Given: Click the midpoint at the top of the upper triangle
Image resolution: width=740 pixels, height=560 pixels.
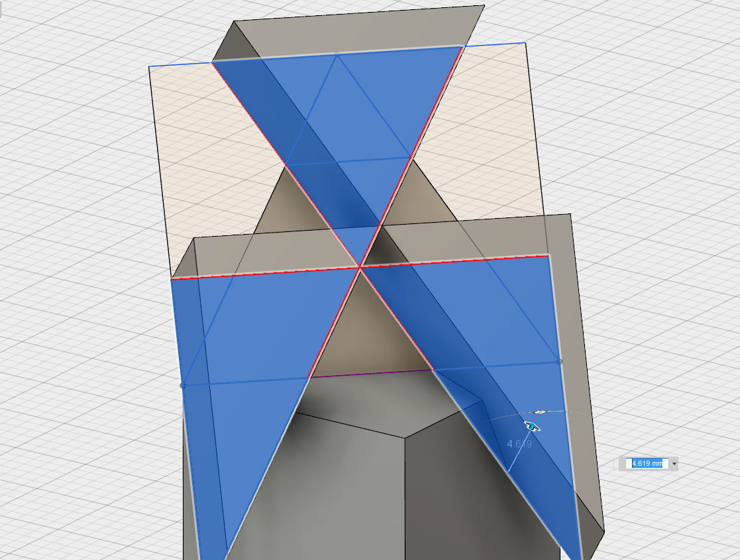Looking at the screenshot, I should [337, 55].
